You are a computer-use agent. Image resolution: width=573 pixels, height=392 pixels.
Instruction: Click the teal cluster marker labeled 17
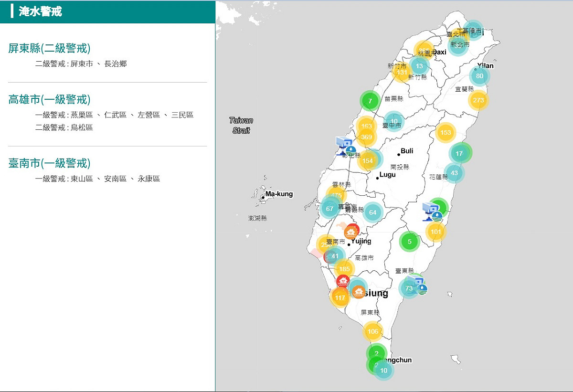(x=459, y=153)
